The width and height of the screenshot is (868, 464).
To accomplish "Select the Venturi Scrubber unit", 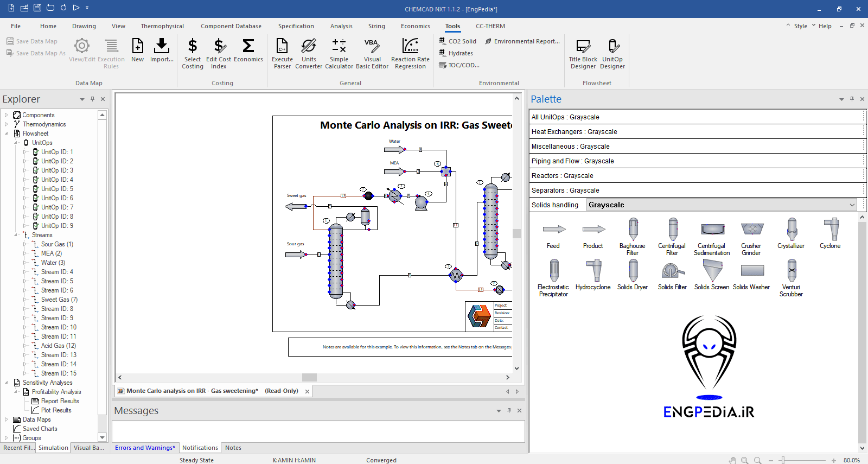I will pos(791,278).
